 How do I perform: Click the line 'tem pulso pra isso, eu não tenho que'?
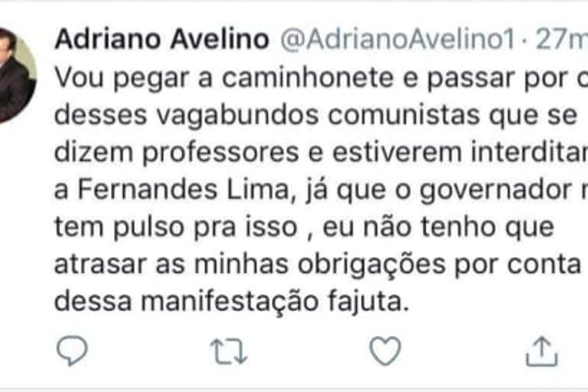point(305,227)
